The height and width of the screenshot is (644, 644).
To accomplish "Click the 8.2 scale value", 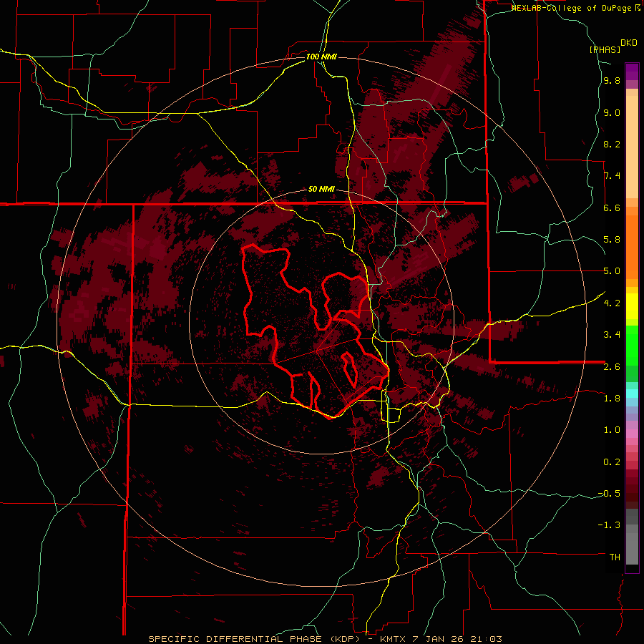I will [x=612, y=144].
